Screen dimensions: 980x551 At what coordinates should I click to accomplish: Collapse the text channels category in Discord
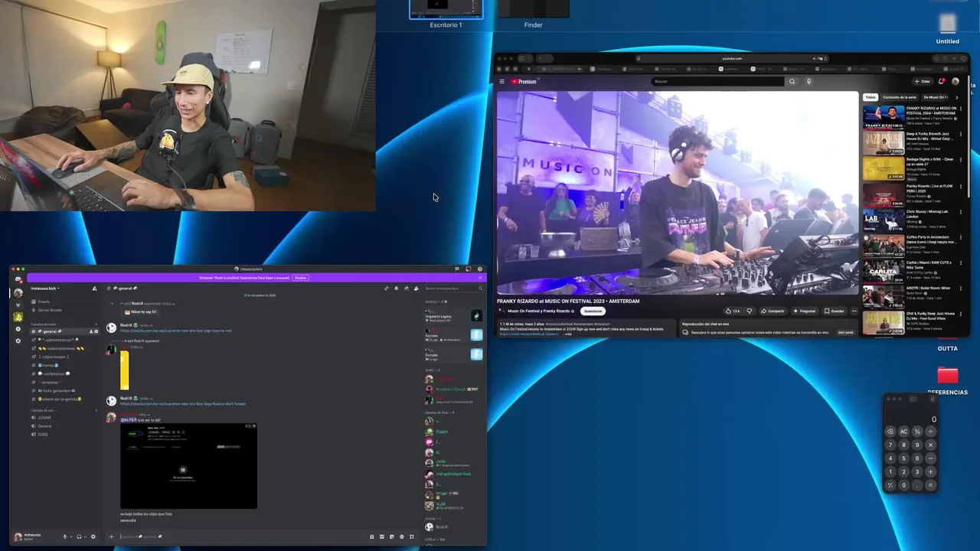pyautogui.click(x=43, y=324)
